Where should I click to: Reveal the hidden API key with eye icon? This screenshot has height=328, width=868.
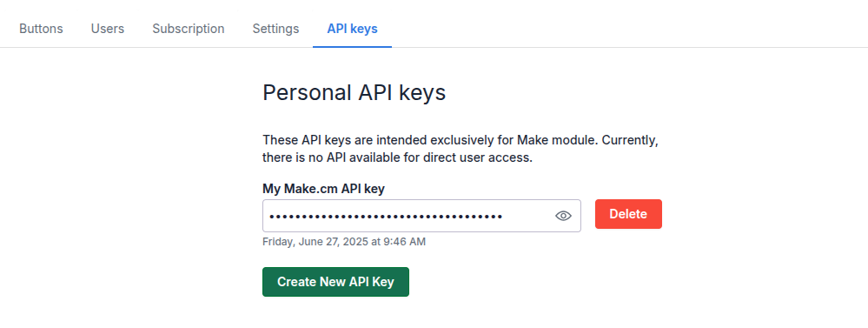[563, 216]
